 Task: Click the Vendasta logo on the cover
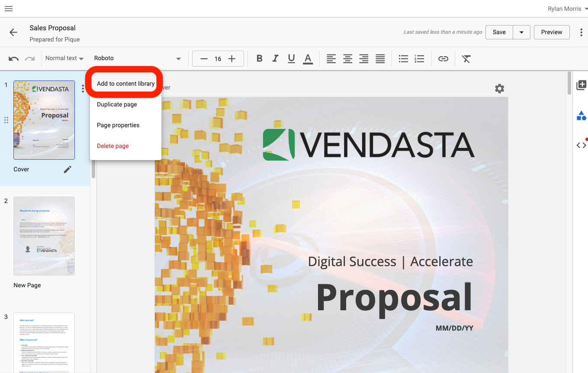(x=369, y=144)
